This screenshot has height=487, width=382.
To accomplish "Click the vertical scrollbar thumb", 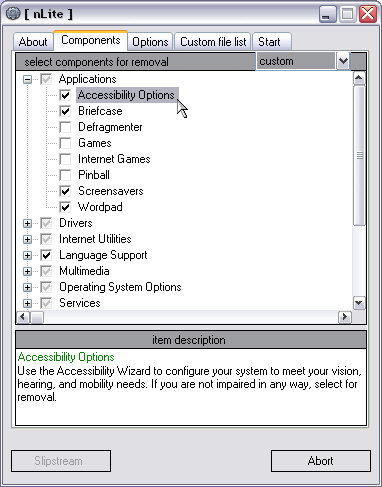I will click(359, 156).
